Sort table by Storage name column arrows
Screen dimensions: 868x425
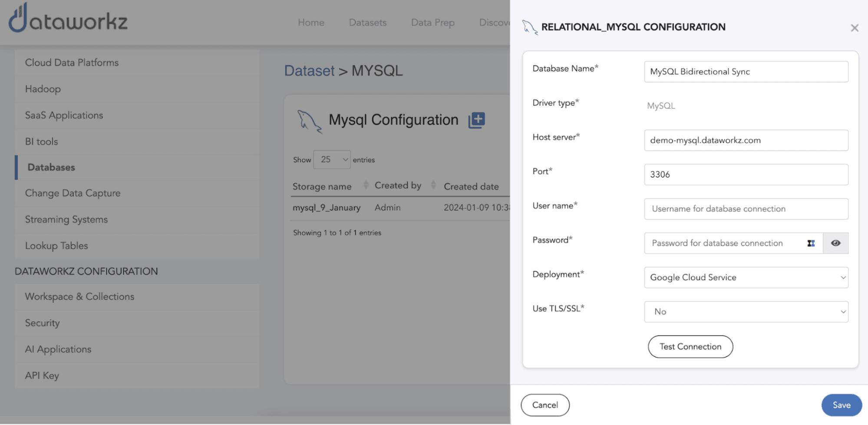coord(366,185)
